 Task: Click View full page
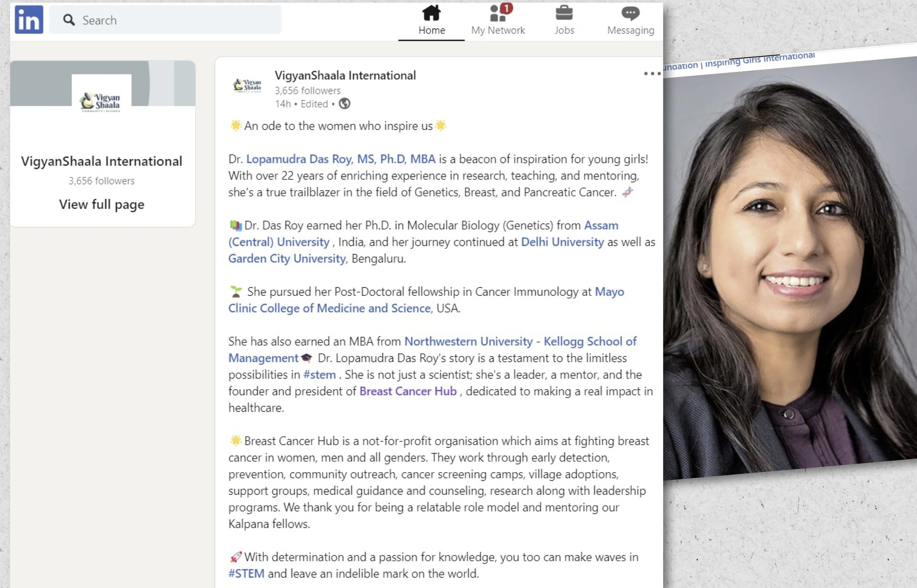point(102,204)
